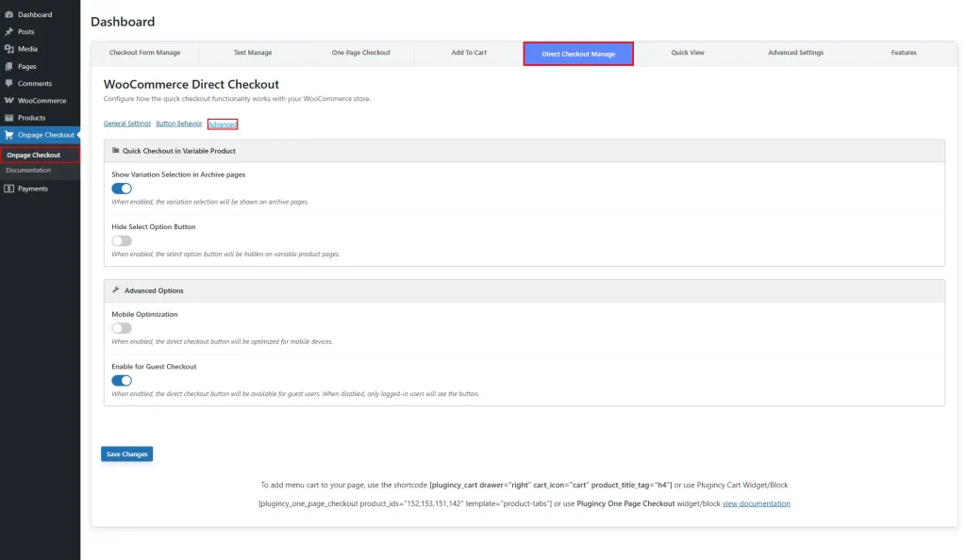Image resolution: width=966 pixels, height=560 pixels.
Task: Click the pluginy_cart shortcode text
Action: 551,485
